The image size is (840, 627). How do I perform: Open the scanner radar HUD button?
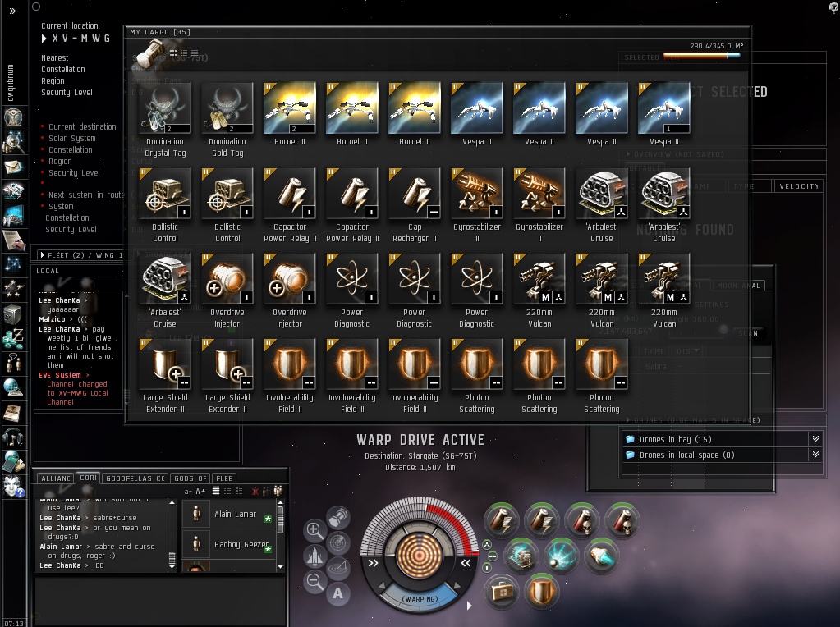pos(338,542)
